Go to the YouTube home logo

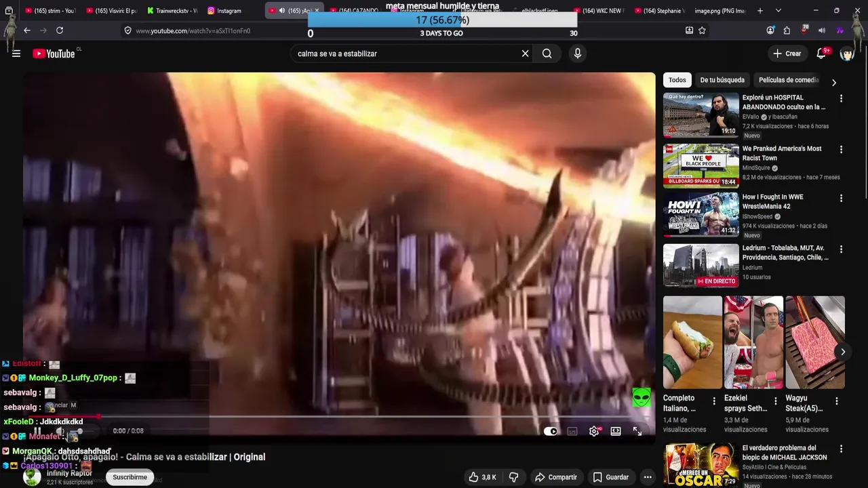click(x=54, y=54)
